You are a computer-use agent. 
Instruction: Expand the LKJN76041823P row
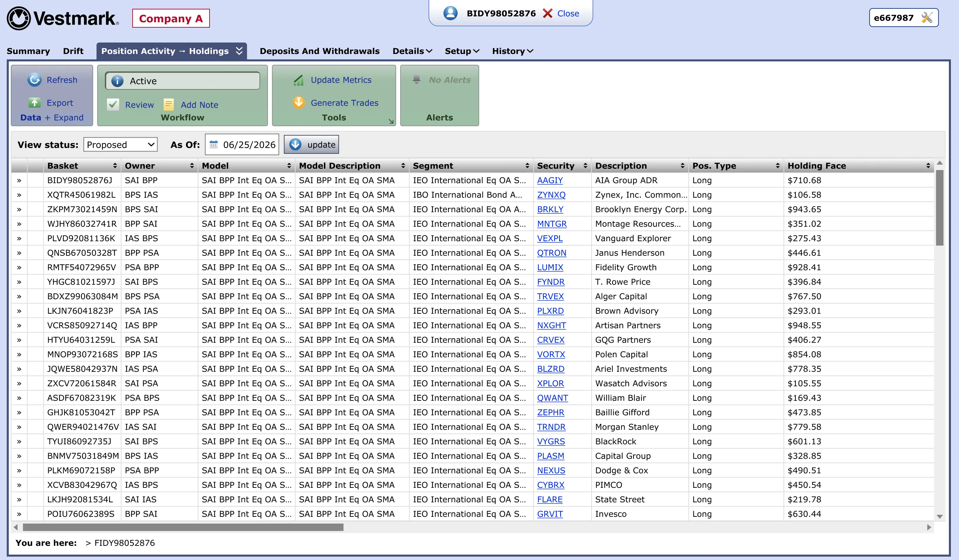pyautogui.click(x=19, y=311)
